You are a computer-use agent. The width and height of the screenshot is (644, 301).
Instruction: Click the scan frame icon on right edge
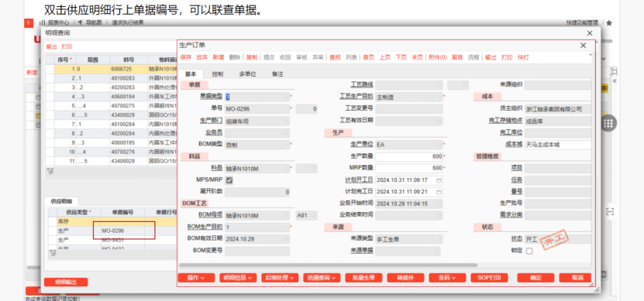click(610, 211)
